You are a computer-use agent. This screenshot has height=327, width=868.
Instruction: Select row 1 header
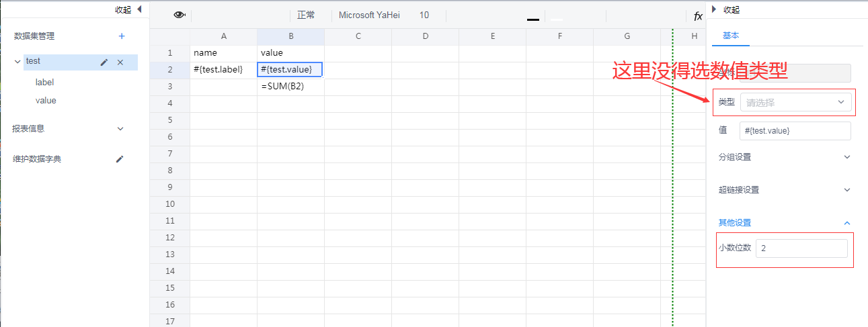(169, 53)
